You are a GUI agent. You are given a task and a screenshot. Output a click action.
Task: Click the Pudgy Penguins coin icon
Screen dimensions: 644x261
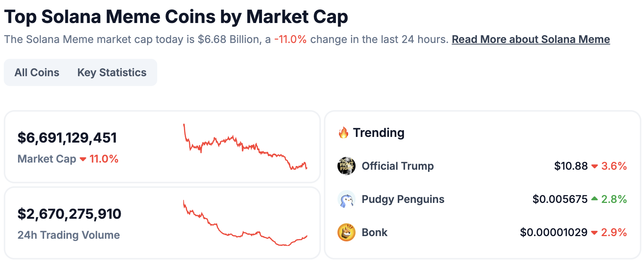(x=346, y=199)
